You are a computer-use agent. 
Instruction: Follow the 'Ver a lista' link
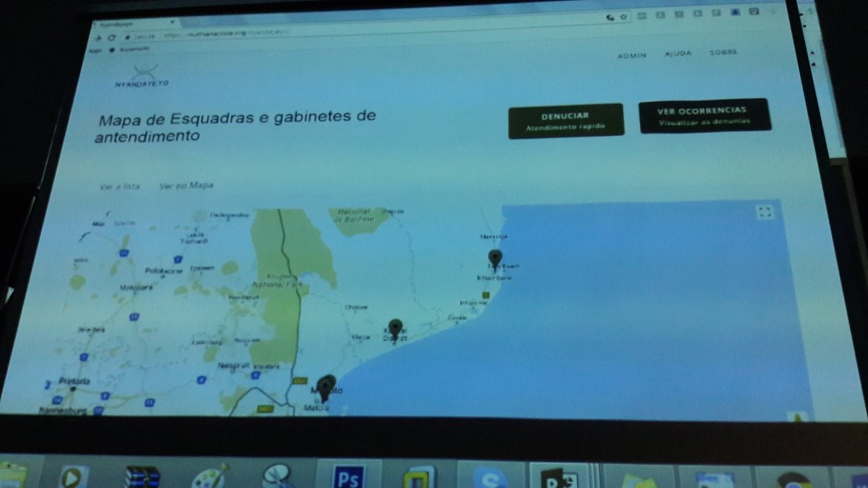point(120,187)
